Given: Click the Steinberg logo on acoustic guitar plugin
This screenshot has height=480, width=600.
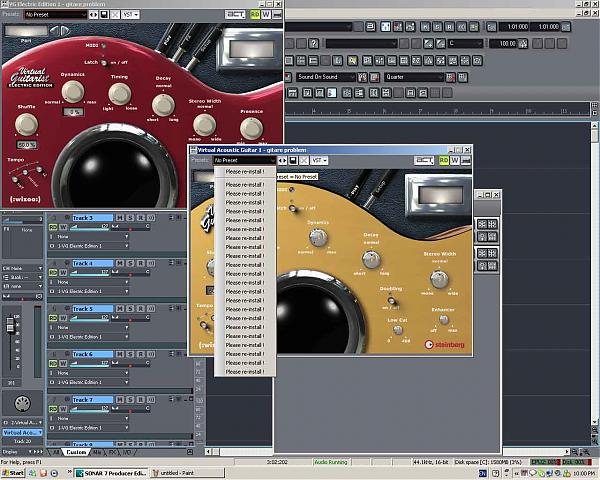Looking at the screenshot, I should tap(445, 345).
